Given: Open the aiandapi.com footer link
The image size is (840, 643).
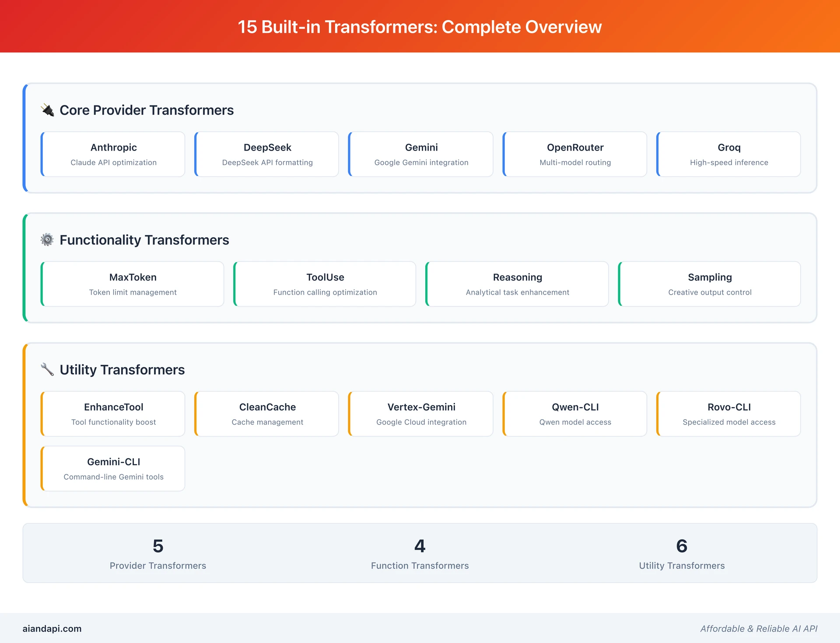Looking at the screenshot, I should coord(52,629).
